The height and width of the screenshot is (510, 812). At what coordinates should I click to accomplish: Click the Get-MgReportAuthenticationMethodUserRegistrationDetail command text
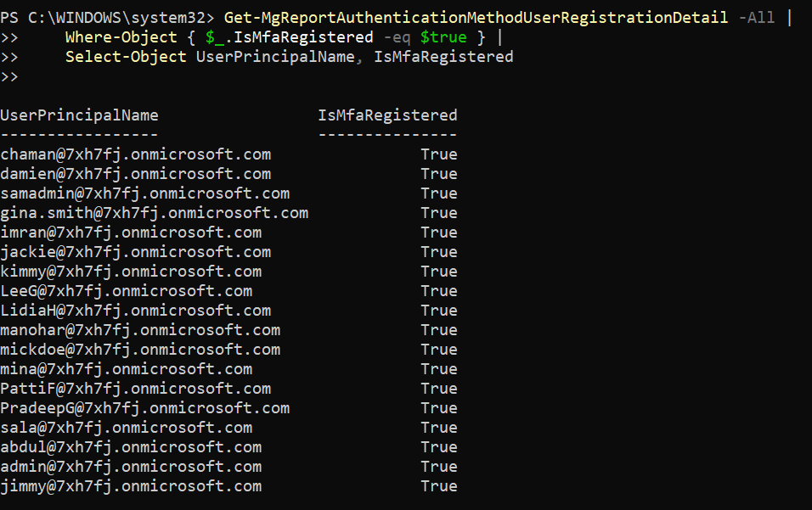coord(476,18)
